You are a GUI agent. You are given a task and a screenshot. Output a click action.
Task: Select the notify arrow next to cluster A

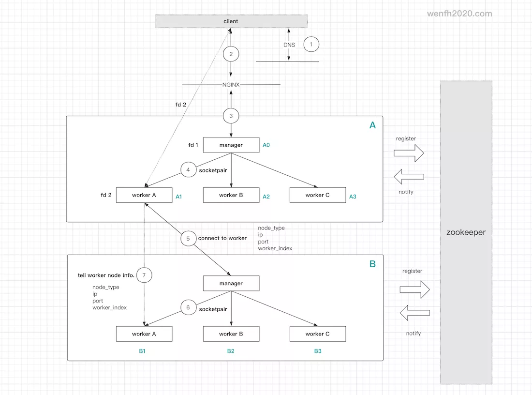coord(409,177)
